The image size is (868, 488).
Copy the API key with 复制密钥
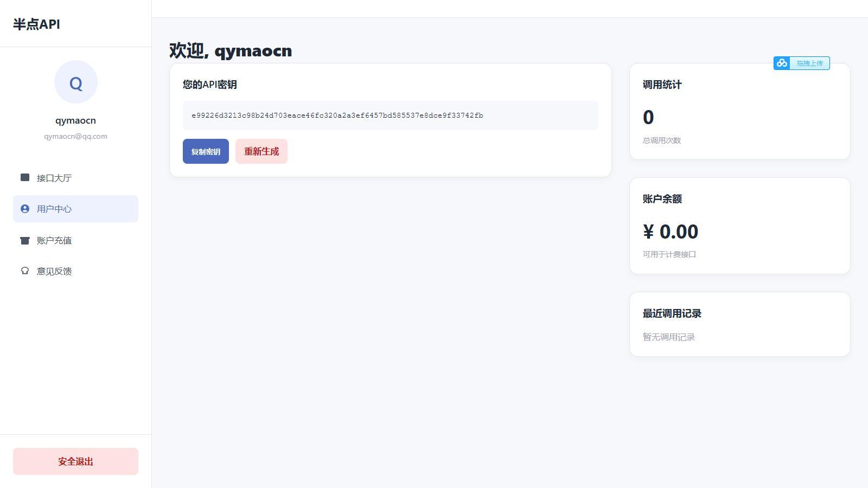pos(206,151)
